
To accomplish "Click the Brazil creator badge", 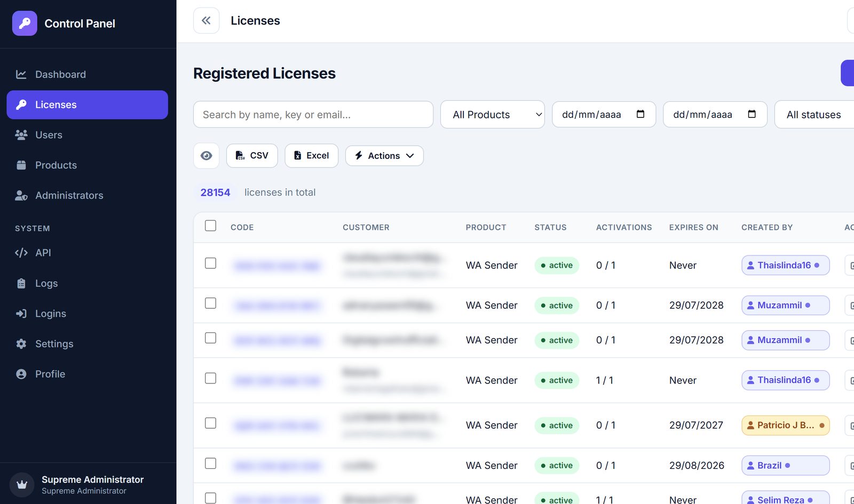I will click(785, 466).
